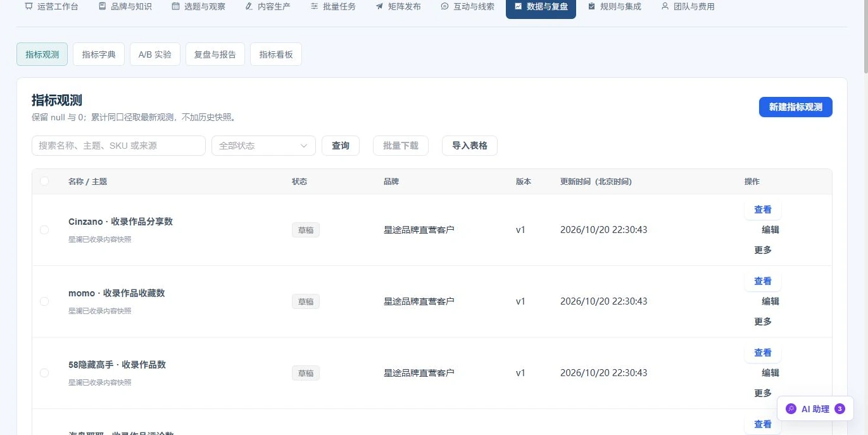
Task: Go to 互动与线索 nav tab
Action: 467,7
